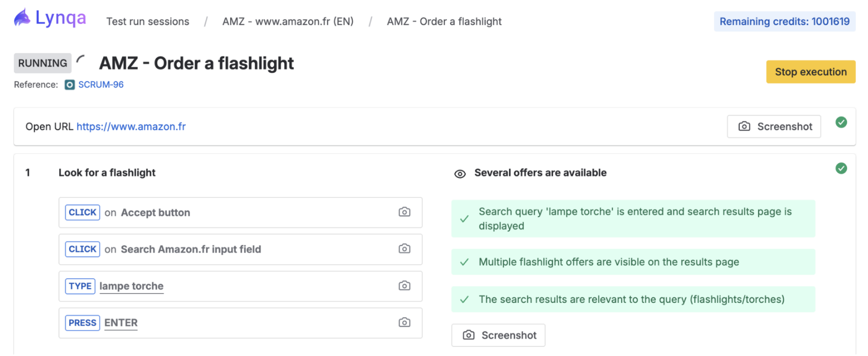This screenshot has width=868, height=356.
Task: Open camera icon for PRESS ENTER step
Action: [x=404, y=323]
